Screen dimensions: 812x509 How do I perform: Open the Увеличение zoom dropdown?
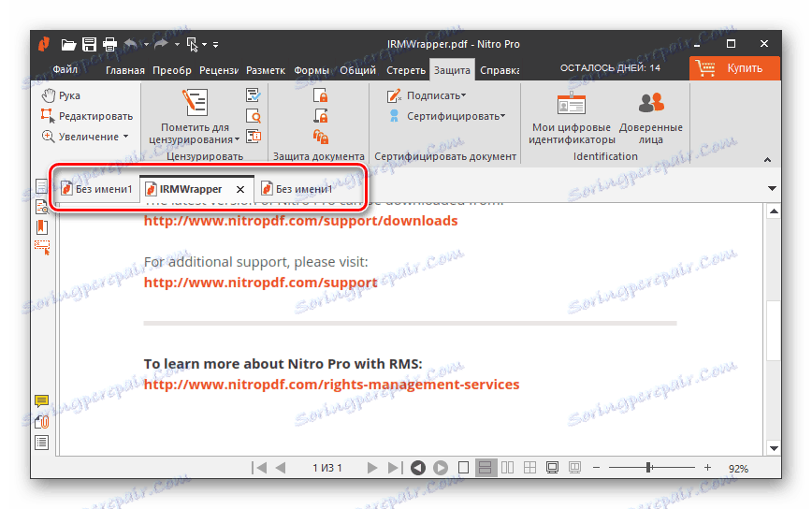[85, 137]
